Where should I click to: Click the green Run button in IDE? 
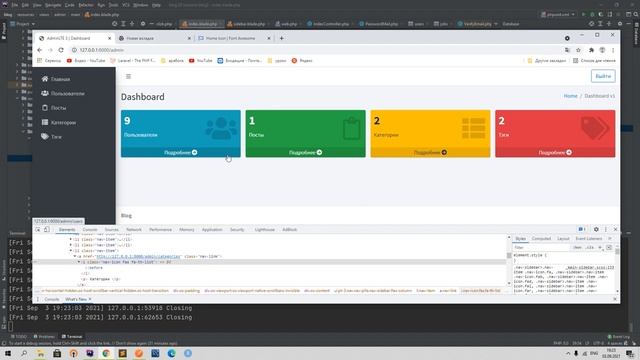(x=583, y=14)
